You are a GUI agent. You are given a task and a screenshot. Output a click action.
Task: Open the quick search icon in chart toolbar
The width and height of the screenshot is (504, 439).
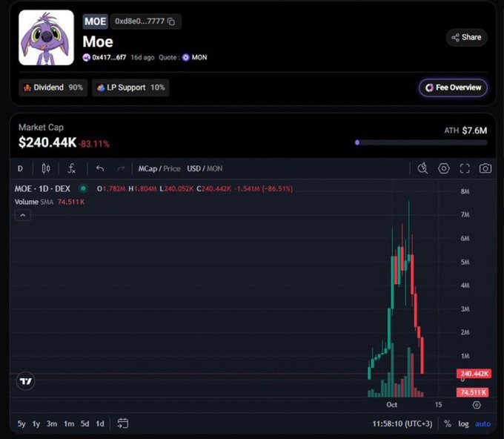(422, 168)
